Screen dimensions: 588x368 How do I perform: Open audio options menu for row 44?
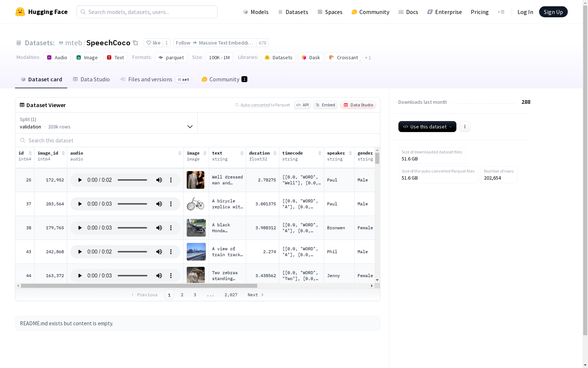point(171,276)
